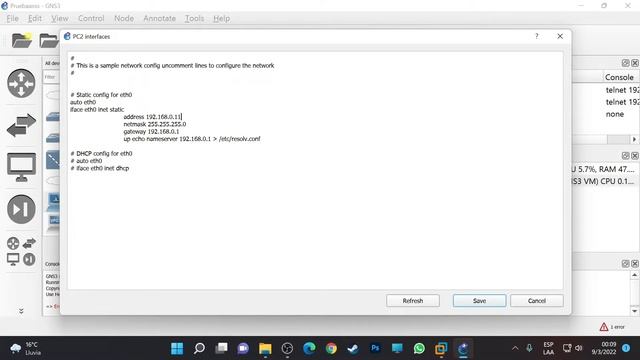640x360 pixels.
Task: Open the Annotate menu
Action: click(159, 18)
